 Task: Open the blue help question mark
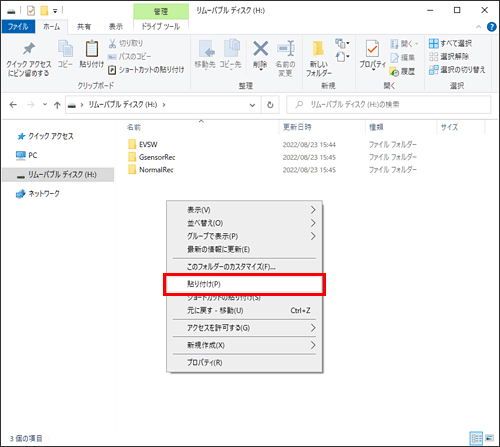click(491, 27)
